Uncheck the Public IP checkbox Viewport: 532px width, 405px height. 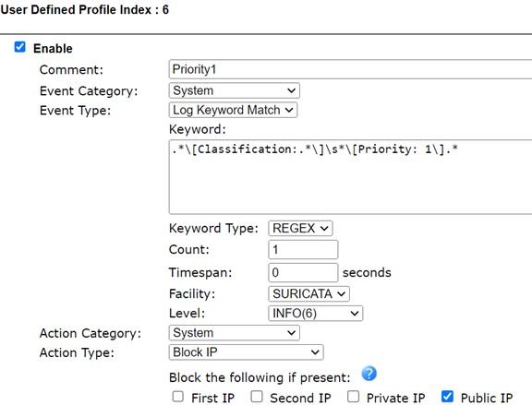pos(447,396)
